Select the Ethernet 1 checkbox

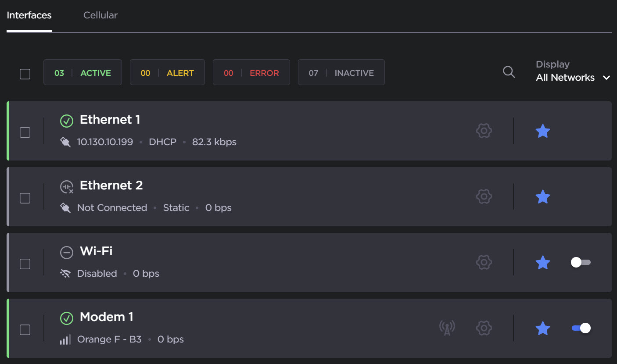25,132
